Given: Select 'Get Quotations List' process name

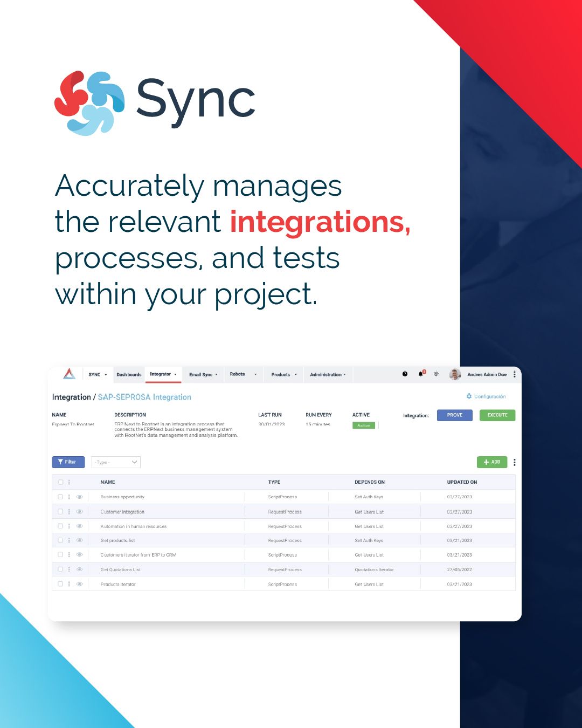Looking at the screenshot, I should pos(120,569).
